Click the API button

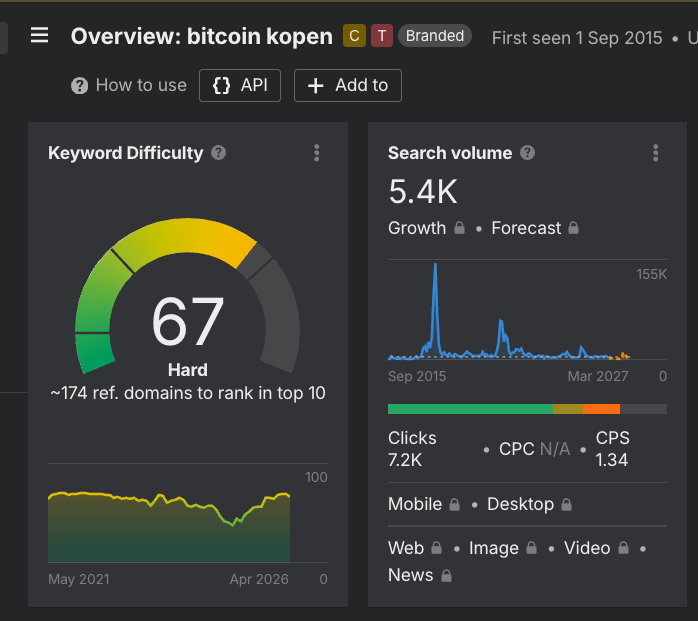(240, 85)
